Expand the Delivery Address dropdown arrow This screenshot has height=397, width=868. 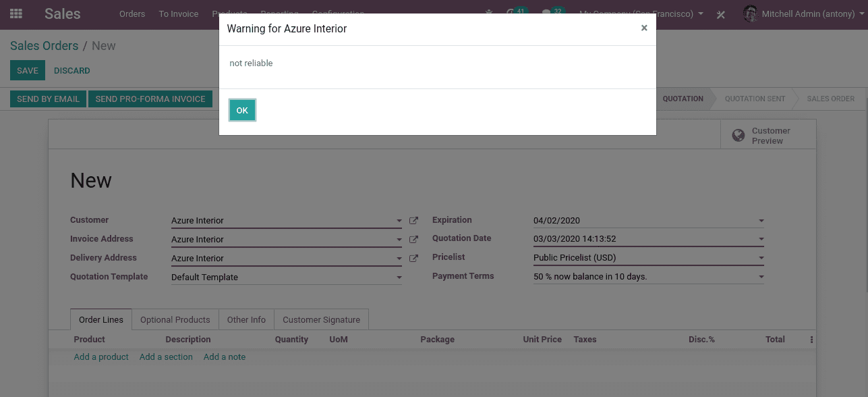click(399, 259)
